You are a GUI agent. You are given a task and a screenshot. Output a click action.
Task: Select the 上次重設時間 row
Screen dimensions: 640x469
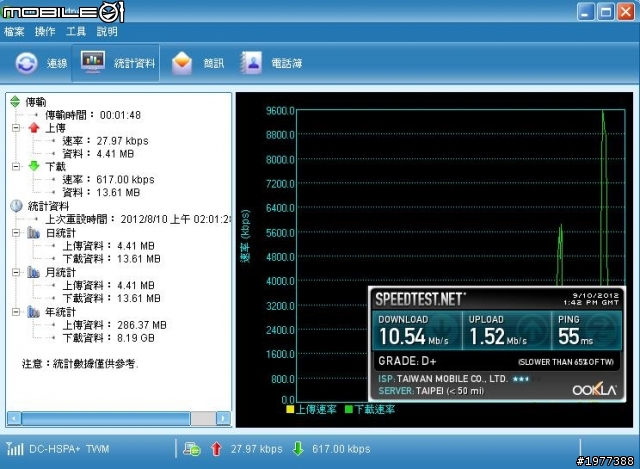pos(138,219)
